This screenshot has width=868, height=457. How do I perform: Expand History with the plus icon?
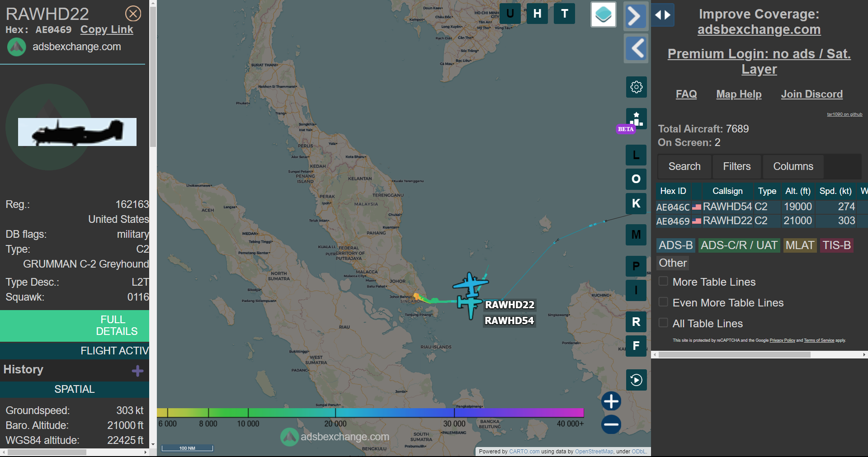(137, 371)
